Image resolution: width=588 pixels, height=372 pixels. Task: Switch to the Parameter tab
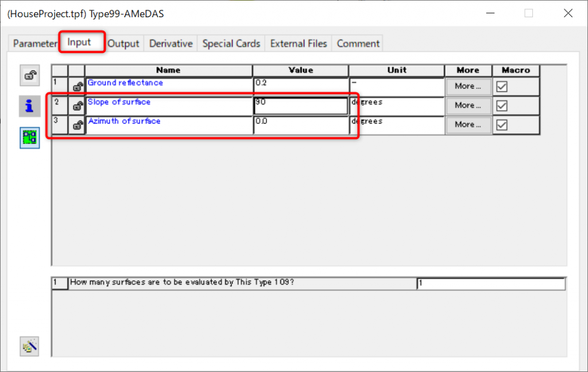coord(34,44)
